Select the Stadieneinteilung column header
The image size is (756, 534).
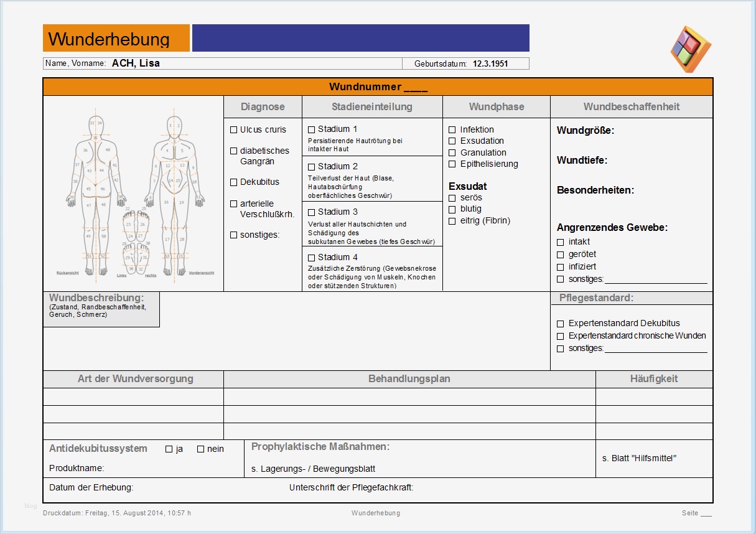pos(372,106)
